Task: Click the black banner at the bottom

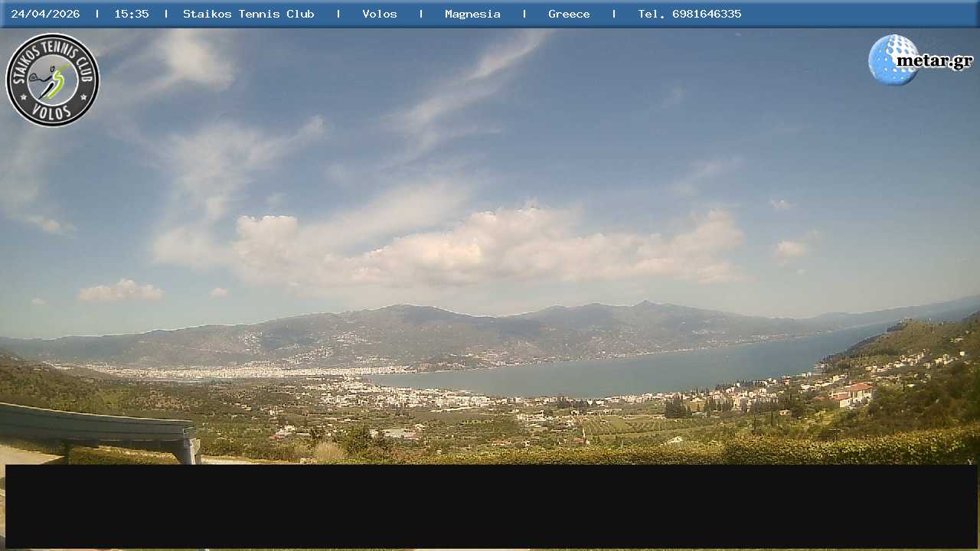Action: pos(490,505)
